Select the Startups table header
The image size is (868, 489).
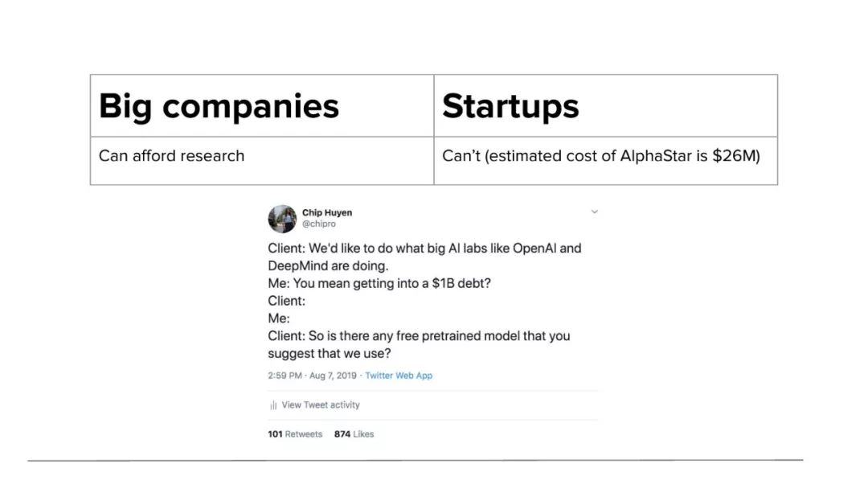pos(606,106)
